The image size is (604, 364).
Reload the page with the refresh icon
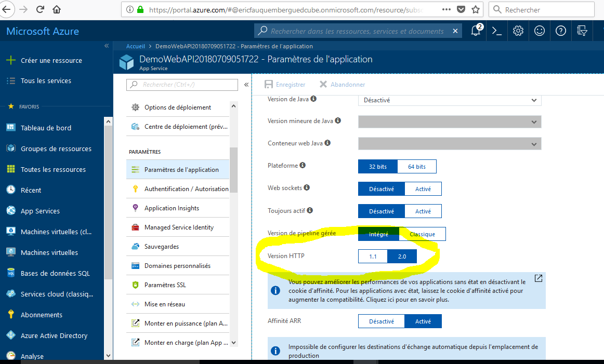pos(40,9)
